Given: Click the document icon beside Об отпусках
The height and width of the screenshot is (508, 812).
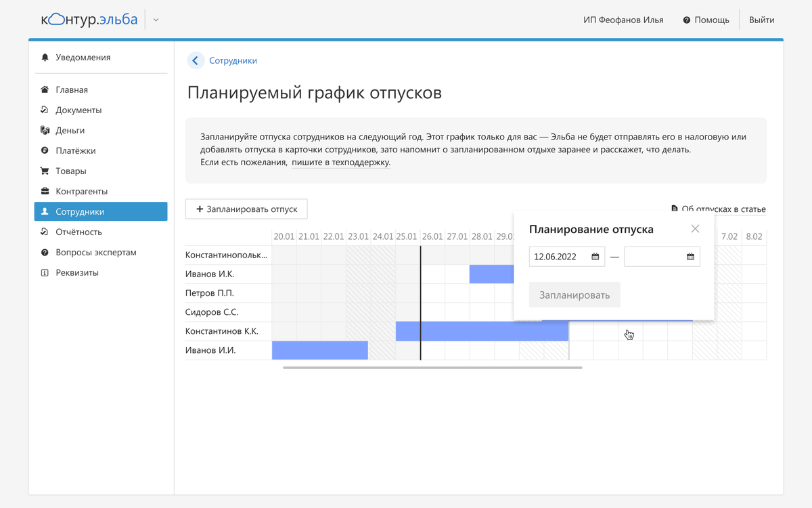Looking at the screenshot, I should (x=674, y=209).
